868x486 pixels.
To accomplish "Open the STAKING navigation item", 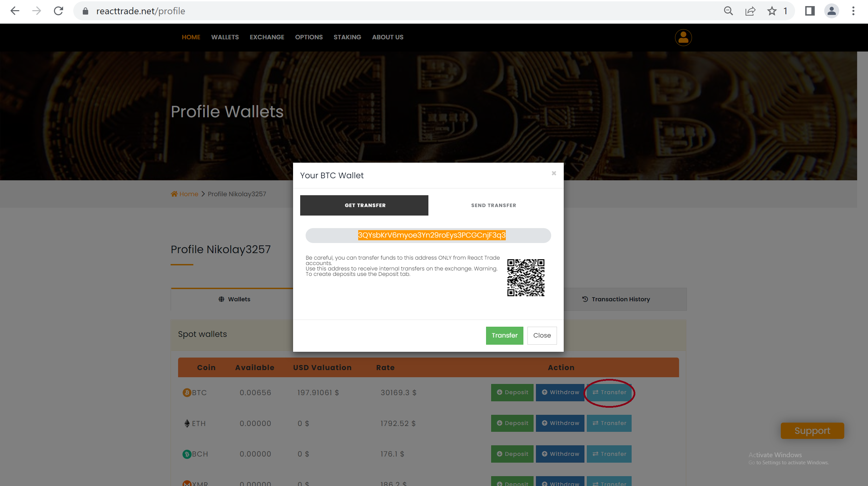I will (347, 37).
